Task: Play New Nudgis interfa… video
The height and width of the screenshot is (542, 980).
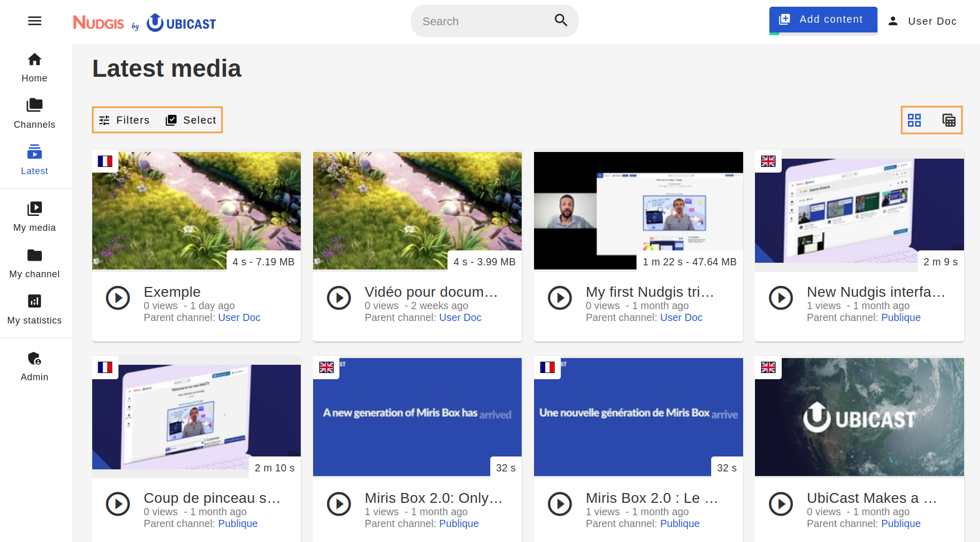Action: tap(781, 298)
